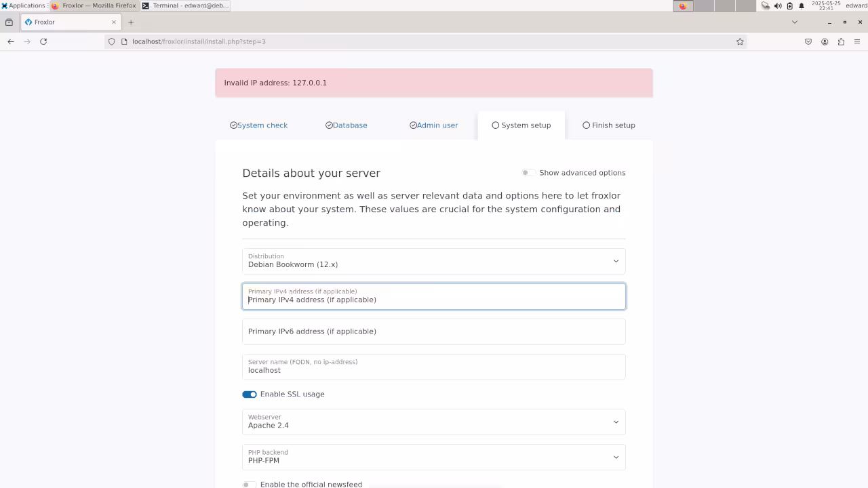868x488 pixels.
Task: Close the Froxlor browser tab
Action: [x=114, y=22]
